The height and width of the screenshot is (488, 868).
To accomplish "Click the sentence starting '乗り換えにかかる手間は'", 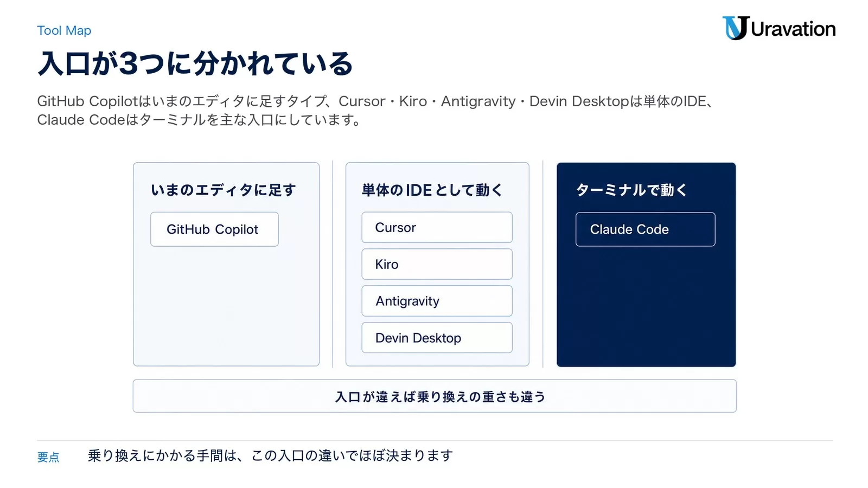I will [x=270, y=455].
